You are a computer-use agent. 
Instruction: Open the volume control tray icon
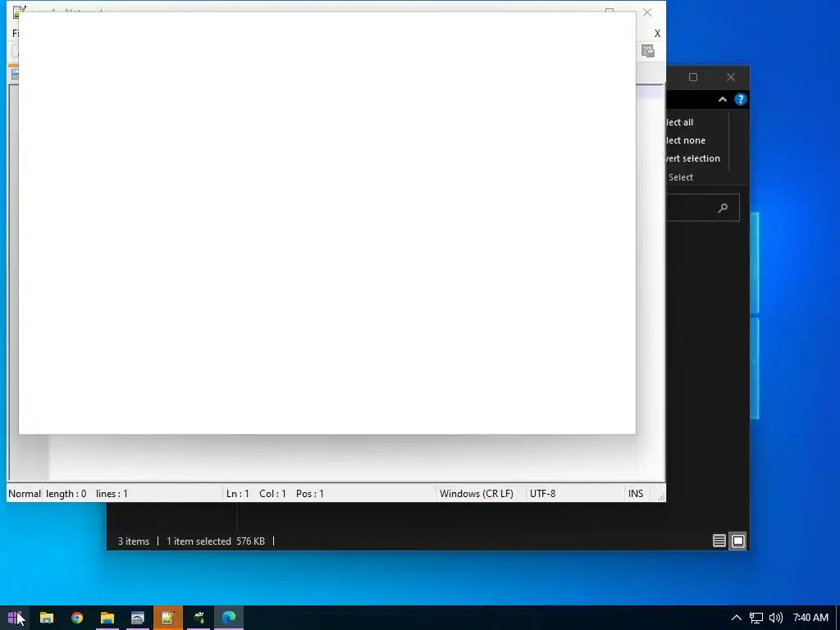(x=776, y=618)
